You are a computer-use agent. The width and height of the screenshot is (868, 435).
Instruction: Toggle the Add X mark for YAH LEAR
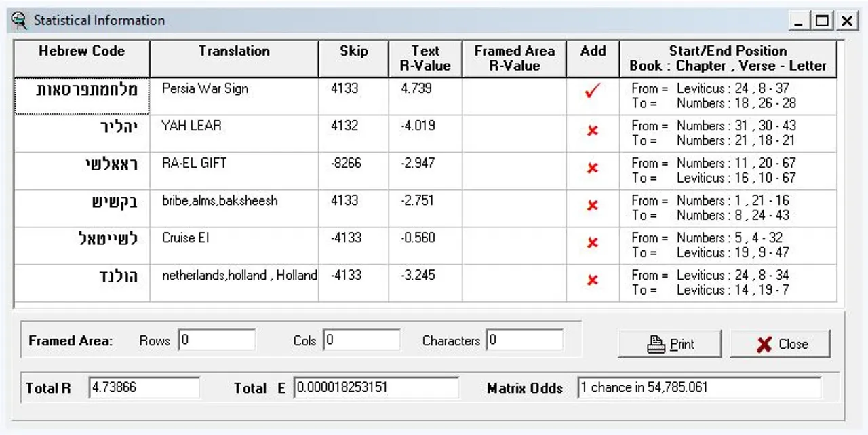tap(592, 131)
